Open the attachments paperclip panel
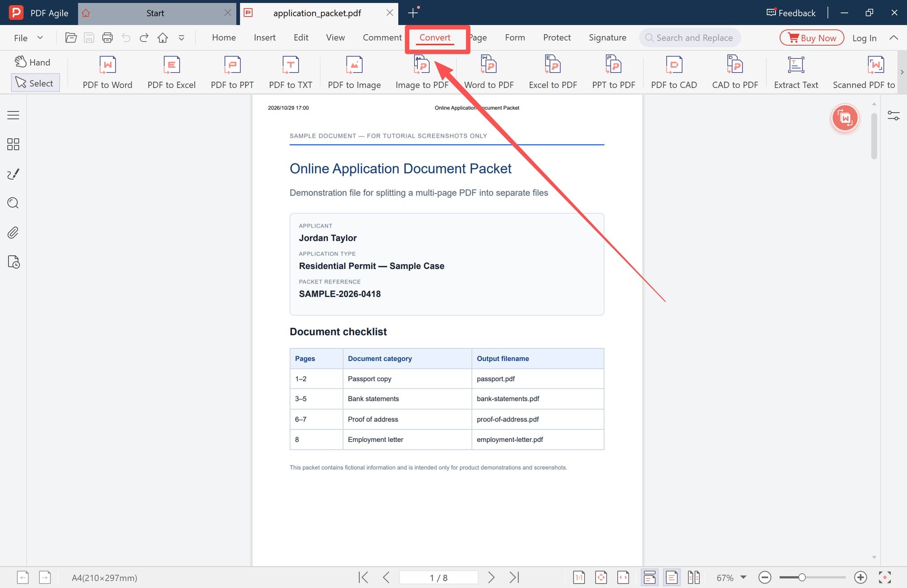907x588 pixels. point(13,233)
